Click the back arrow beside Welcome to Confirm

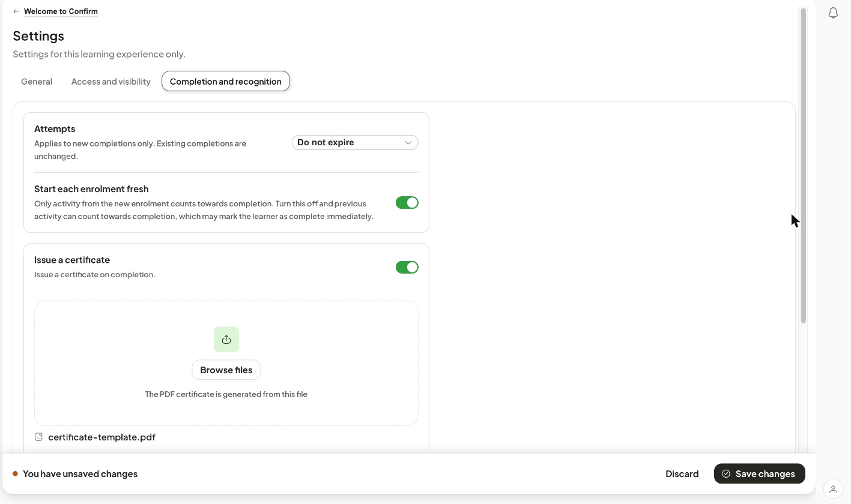click(x=16, y=11)
